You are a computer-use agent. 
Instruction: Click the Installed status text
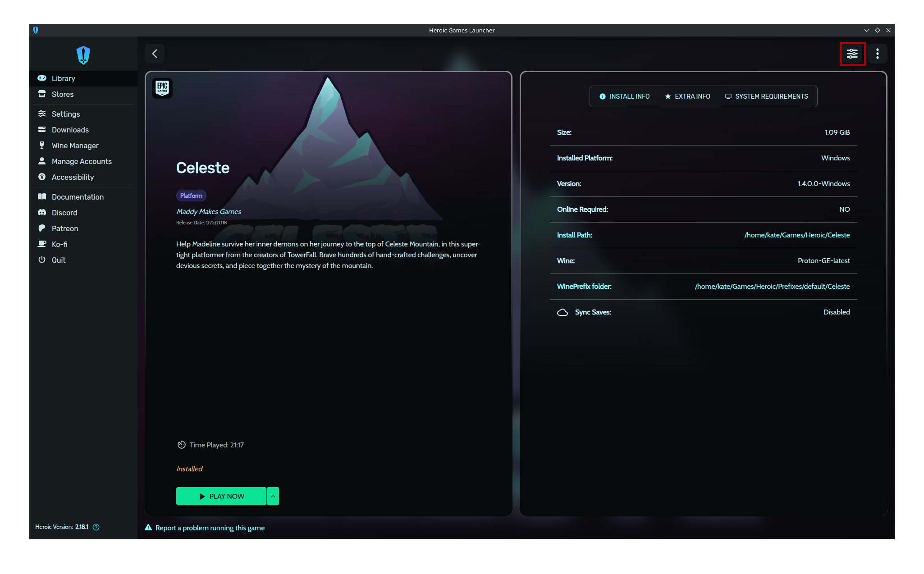tap(189, 469)
